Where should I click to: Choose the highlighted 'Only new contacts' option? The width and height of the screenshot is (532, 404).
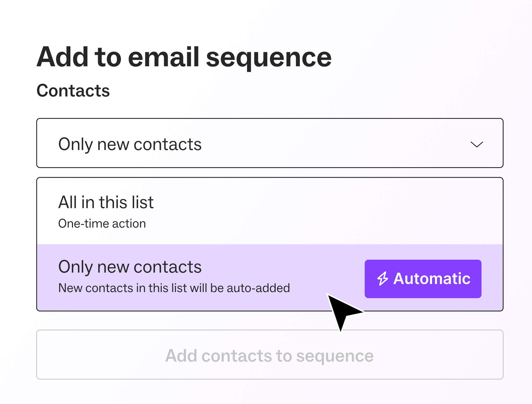(x=198, y=277)
